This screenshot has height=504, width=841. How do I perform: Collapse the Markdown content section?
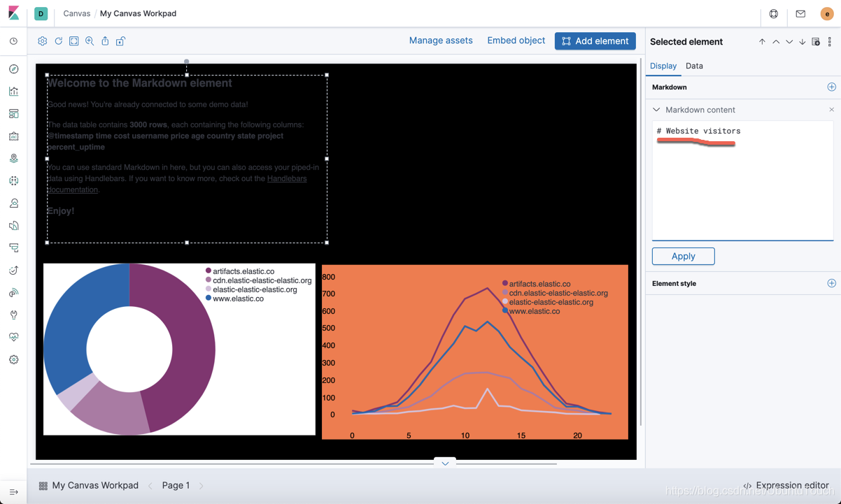pos(656,110)
